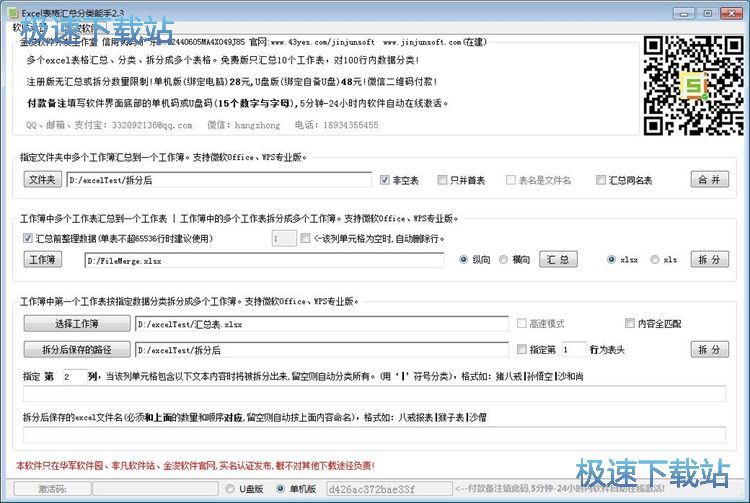Click the merge folder path field D:/excelTest/拆分后
750x503 pixels.
tap(219, 180)
